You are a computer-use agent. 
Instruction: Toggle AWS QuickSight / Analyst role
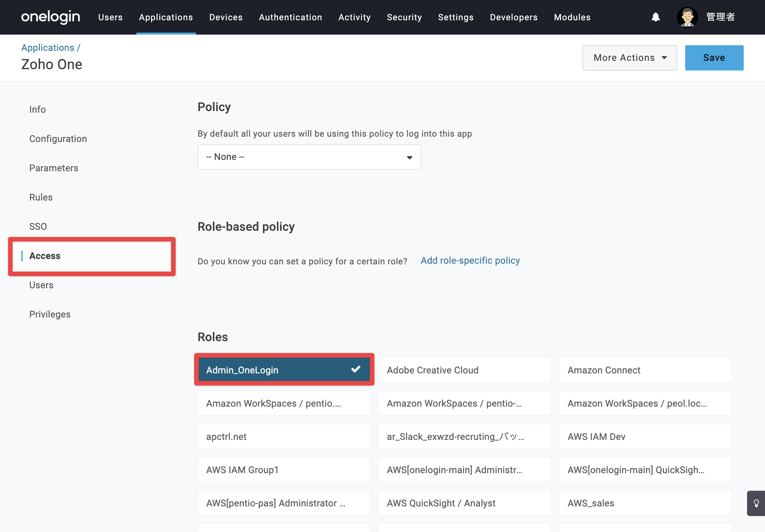pos(464,503)
